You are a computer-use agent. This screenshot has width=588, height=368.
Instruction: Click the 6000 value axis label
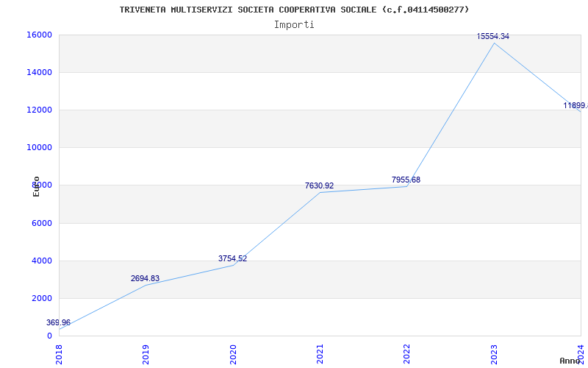pyautogui.click(x=42, y=223)
